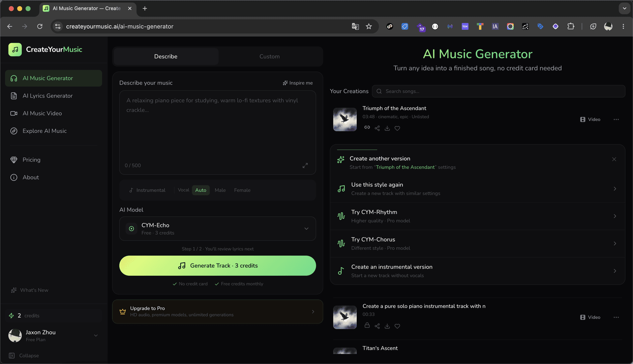Switch to the Custom tab
This screenshot has height=364, width=633.
[269, 56]
